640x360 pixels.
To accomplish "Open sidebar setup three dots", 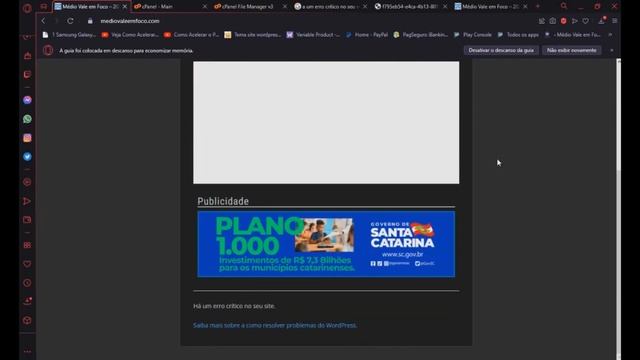I will coord(27,351).
